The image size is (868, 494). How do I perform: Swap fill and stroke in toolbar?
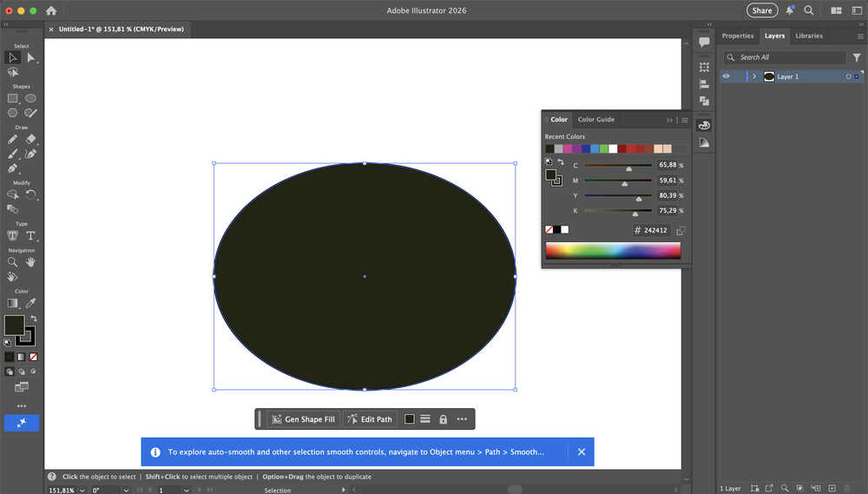34,319
